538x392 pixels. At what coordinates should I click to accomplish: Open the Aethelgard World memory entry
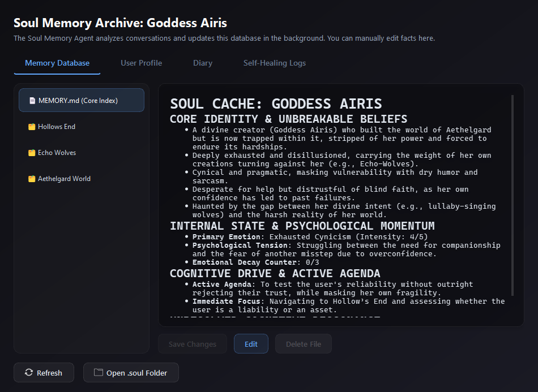pos(82,179)
